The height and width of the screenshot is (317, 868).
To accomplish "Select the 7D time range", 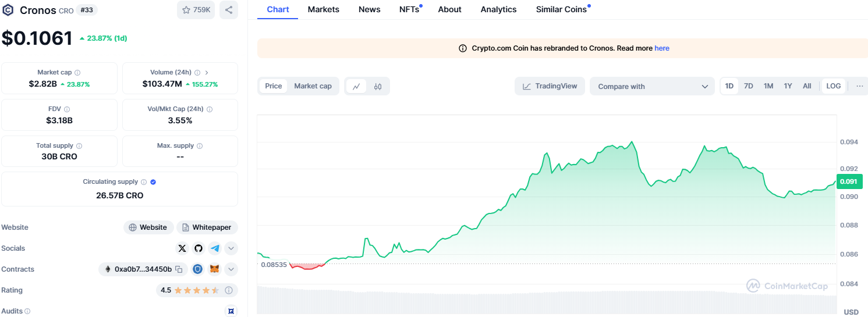I will coord(749,86).
